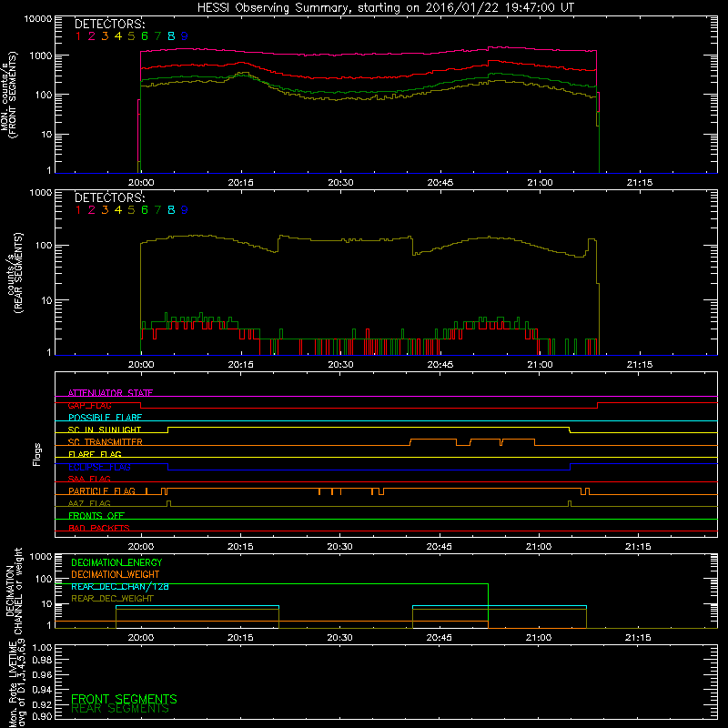The image size is (728, 728).
Task: Select green detector 6 in rear segments legend
Action: 145,210
